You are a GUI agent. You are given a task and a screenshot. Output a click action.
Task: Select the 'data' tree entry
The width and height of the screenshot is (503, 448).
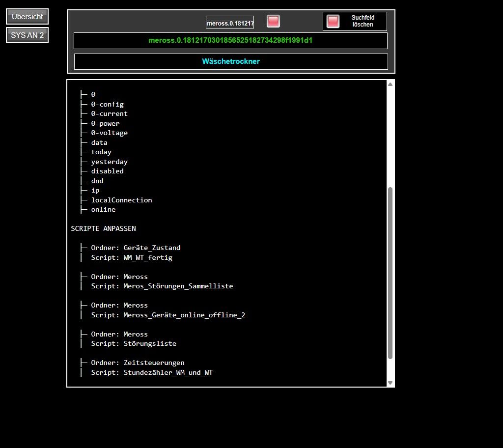point(99,142)
